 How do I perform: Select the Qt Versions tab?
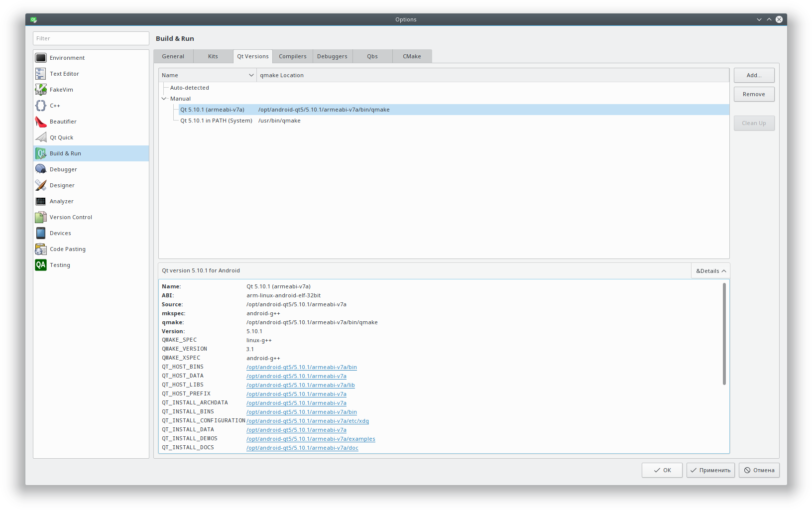click(x=253, y=56)
